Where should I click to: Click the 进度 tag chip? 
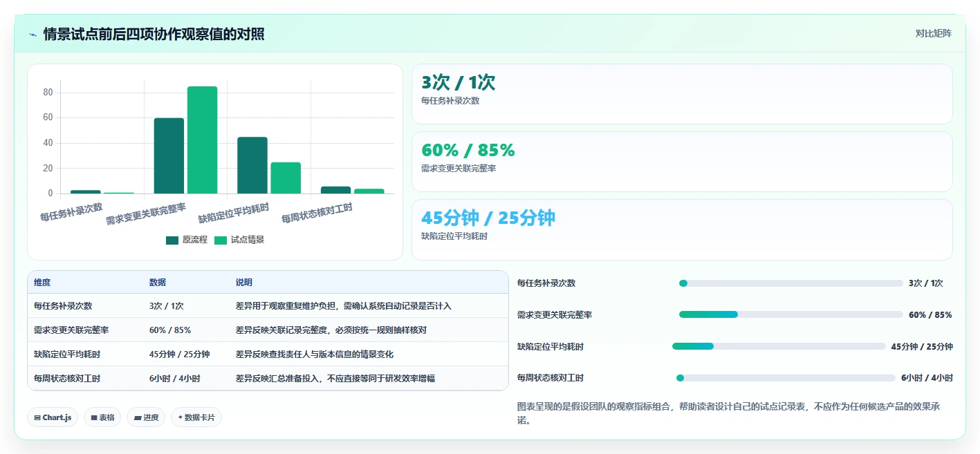[x=146, y=417]
